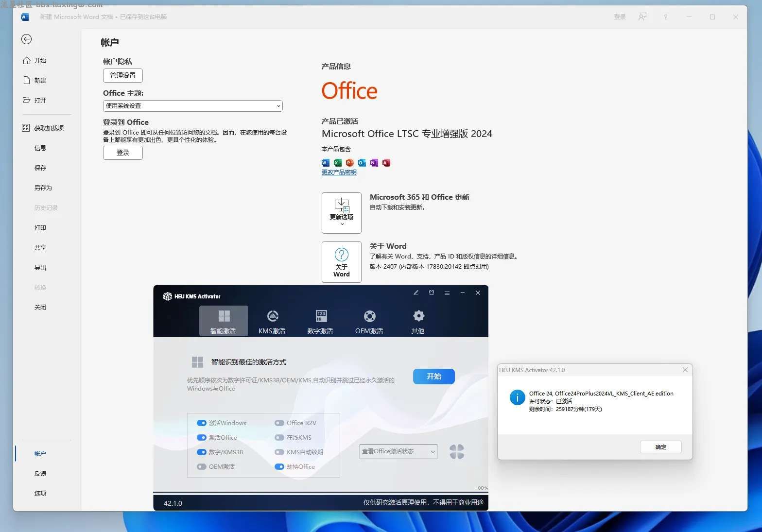Image resolution: width=762 pixels, height=532 pixels.
Task: Click the four-leaf clover icon in HEU KMS
Action: pos(457,452)
